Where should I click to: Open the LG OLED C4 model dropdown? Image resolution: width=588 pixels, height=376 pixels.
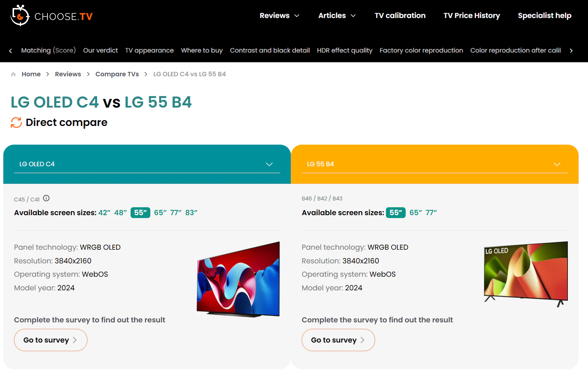coord(147,164)
